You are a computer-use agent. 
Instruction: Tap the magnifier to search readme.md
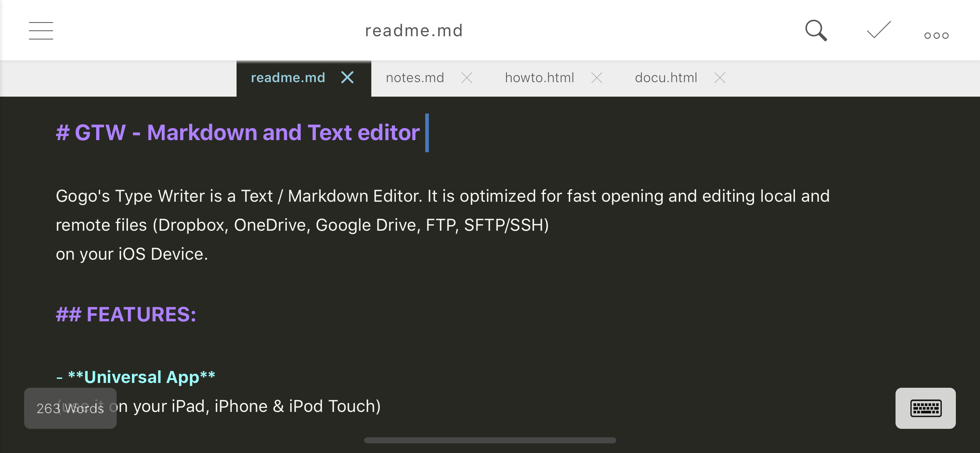(x=815, y=31)
